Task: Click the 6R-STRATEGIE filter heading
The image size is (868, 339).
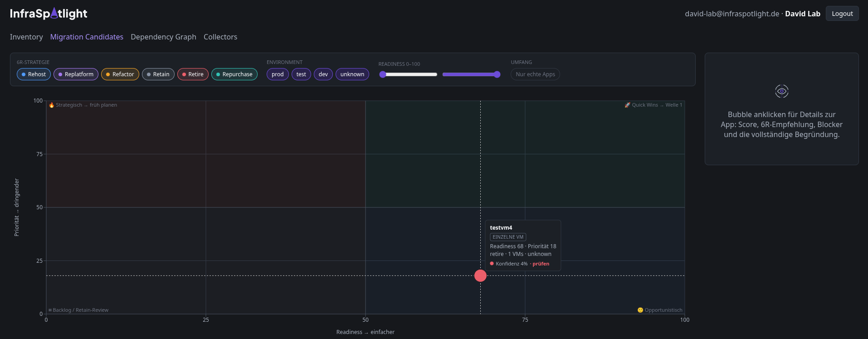Action: (x=33, y=62)
